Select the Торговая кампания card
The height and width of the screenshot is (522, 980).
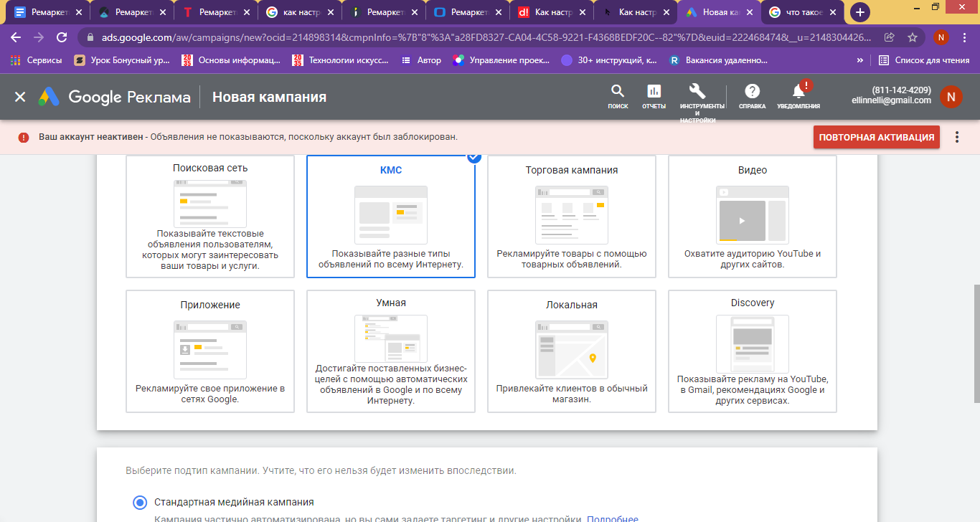(x=572, y=216)
